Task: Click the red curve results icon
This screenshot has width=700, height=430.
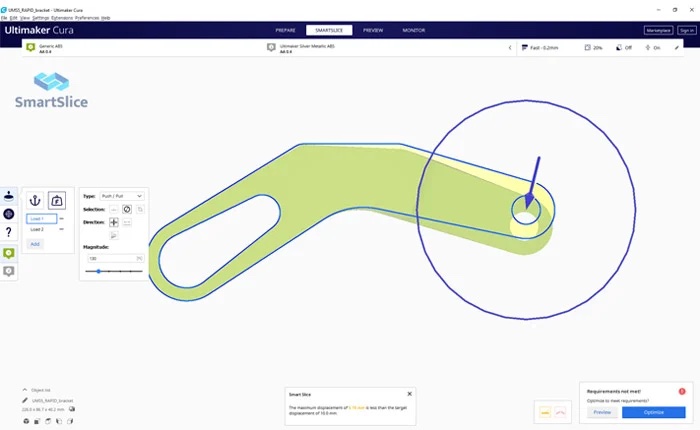Action: [x=560, y=412]
